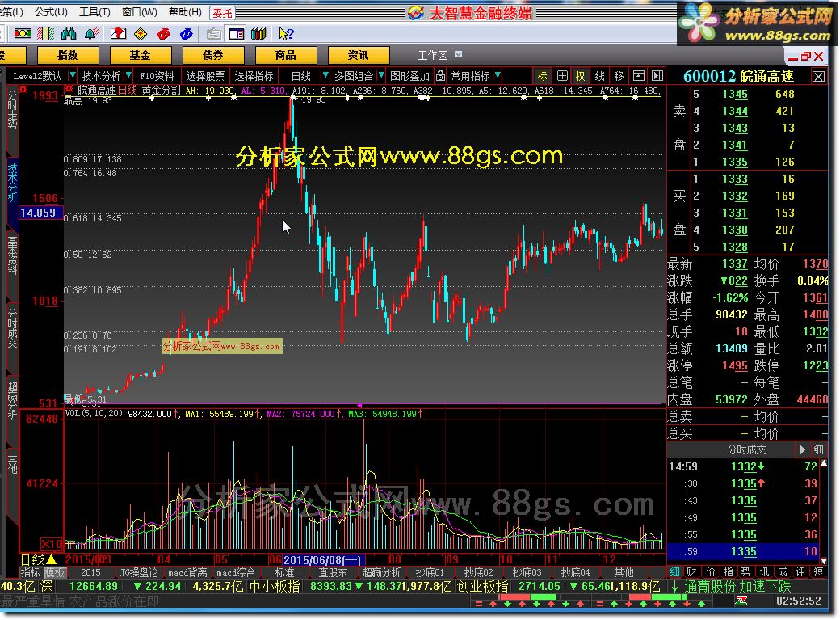Click the 委托 order button

(x=222, y=13)
